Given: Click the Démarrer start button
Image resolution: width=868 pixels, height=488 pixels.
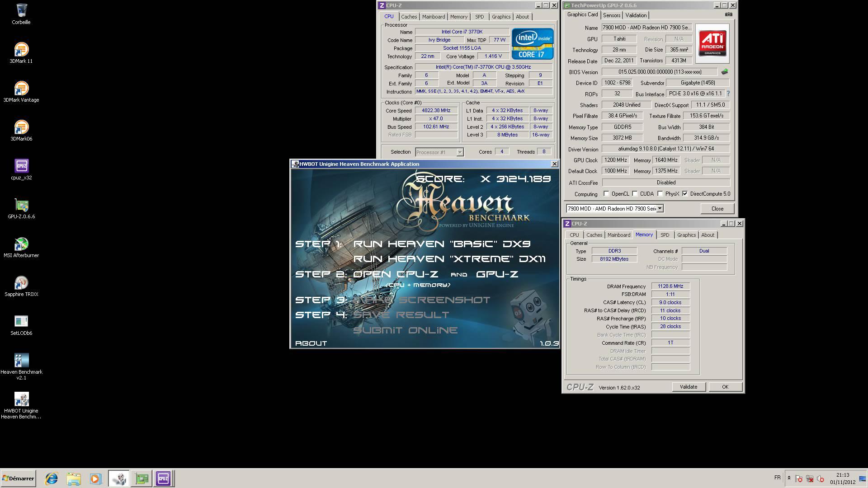Looking at the screenshot, I should [x=18, y=479].
